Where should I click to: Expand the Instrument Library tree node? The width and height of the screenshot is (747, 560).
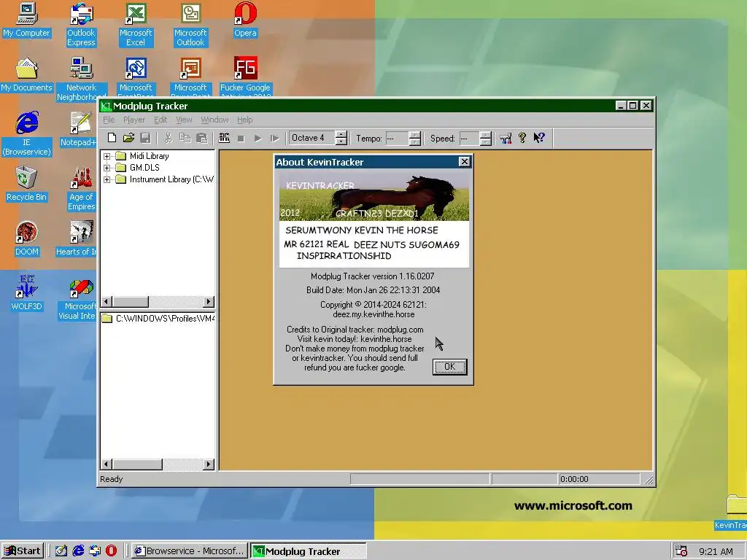pos(107,179)
